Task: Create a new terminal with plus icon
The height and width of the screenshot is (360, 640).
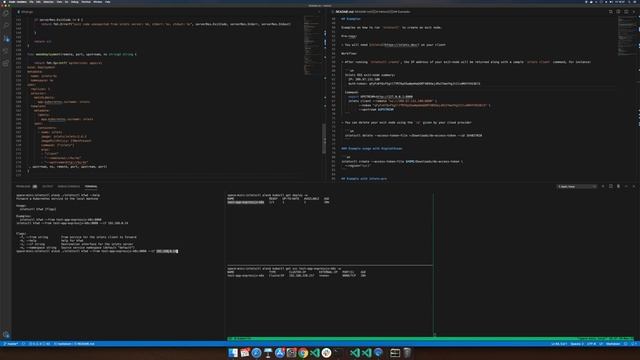Action: [603, 186]
